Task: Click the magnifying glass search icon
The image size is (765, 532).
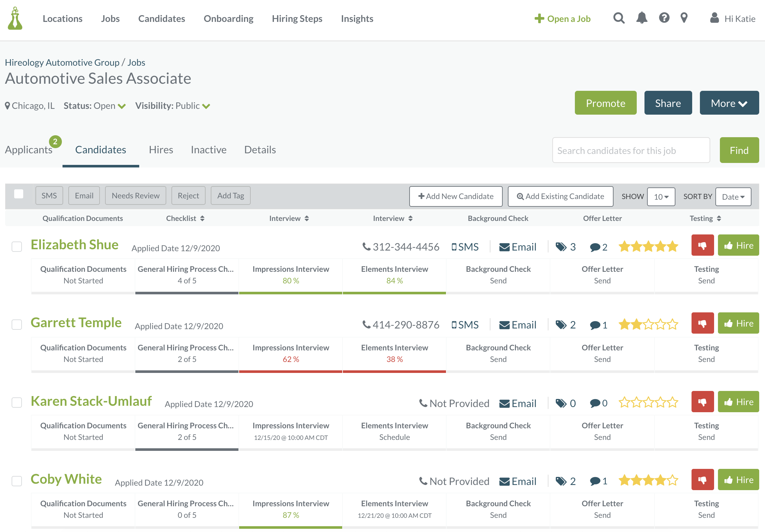Action: [618, 18]
